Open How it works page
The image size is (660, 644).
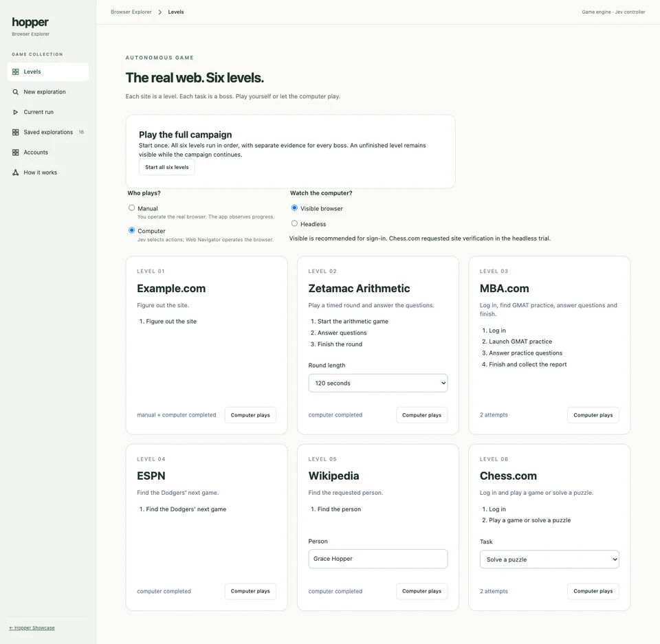48,173
